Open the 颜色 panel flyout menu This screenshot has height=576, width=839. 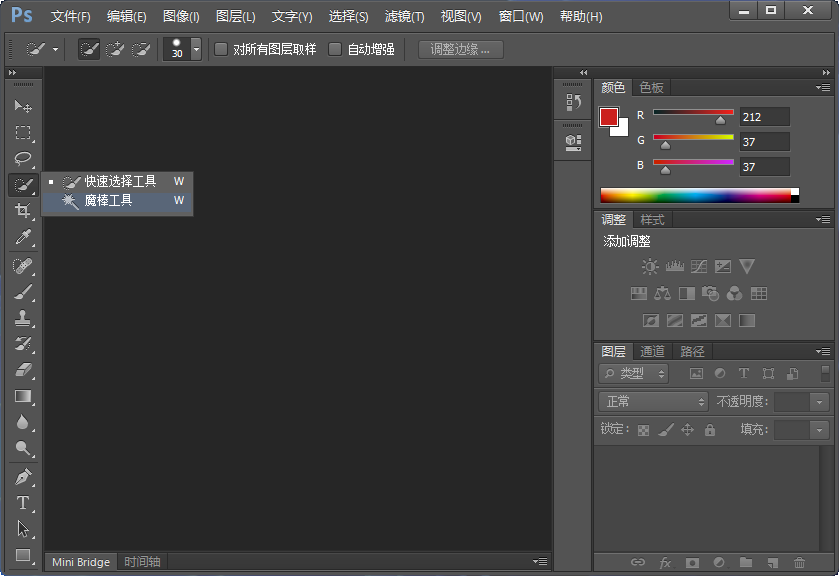click(823, 87)
